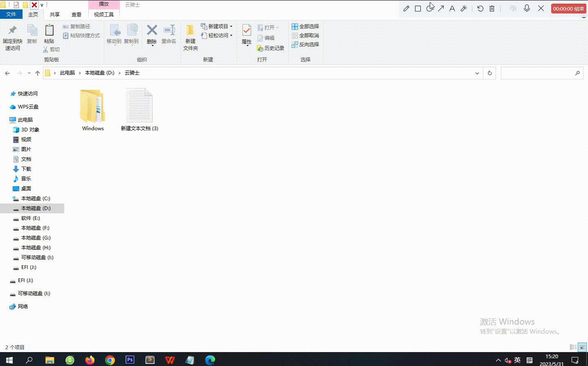Open Photoshop from the taskbar
Viewport: 588px width, 366px height.
click(x=130, y=360)
